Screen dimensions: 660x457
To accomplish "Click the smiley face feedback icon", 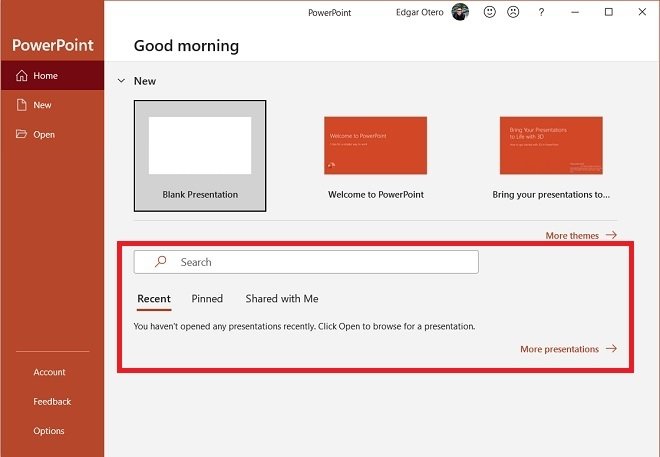I will point(490,12).
